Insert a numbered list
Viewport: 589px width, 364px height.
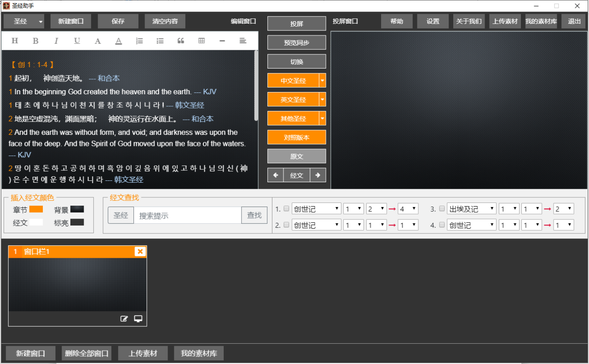pyautogui.click(x=139, y=41)
